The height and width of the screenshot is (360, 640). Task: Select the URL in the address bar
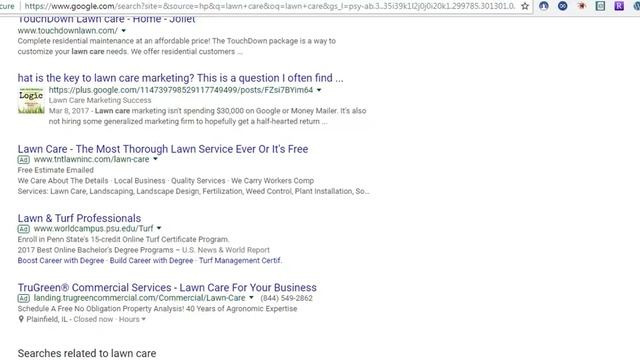pos(269,6)
